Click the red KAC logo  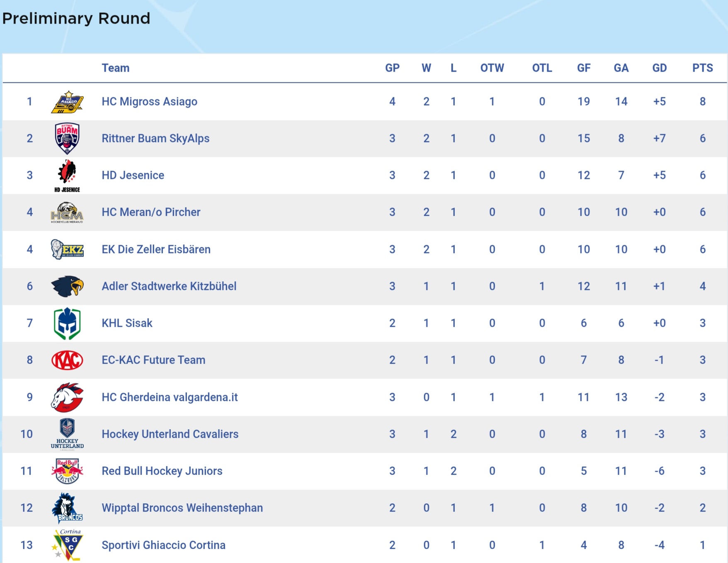[x=67, y=360]
